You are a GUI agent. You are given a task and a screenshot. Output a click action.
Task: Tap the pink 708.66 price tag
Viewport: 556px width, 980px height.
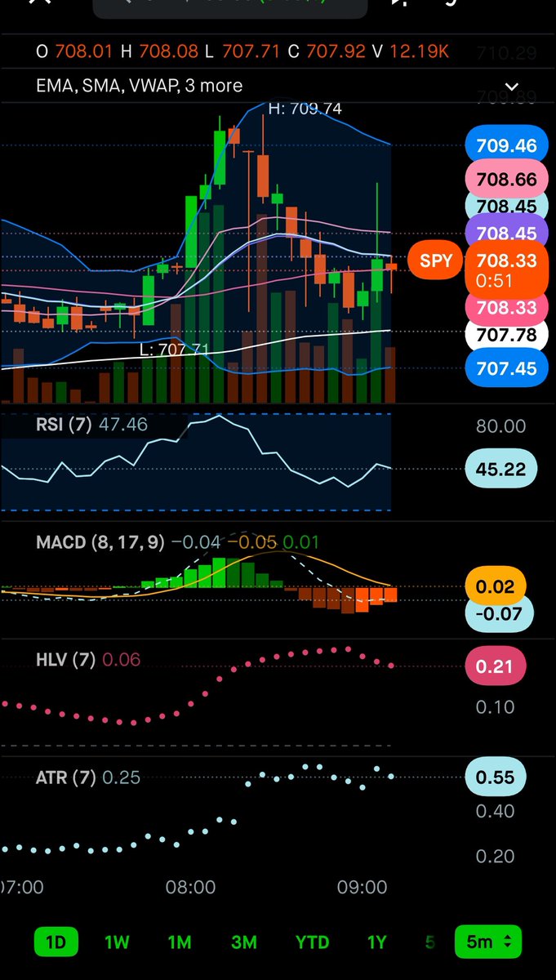(506, 179)
